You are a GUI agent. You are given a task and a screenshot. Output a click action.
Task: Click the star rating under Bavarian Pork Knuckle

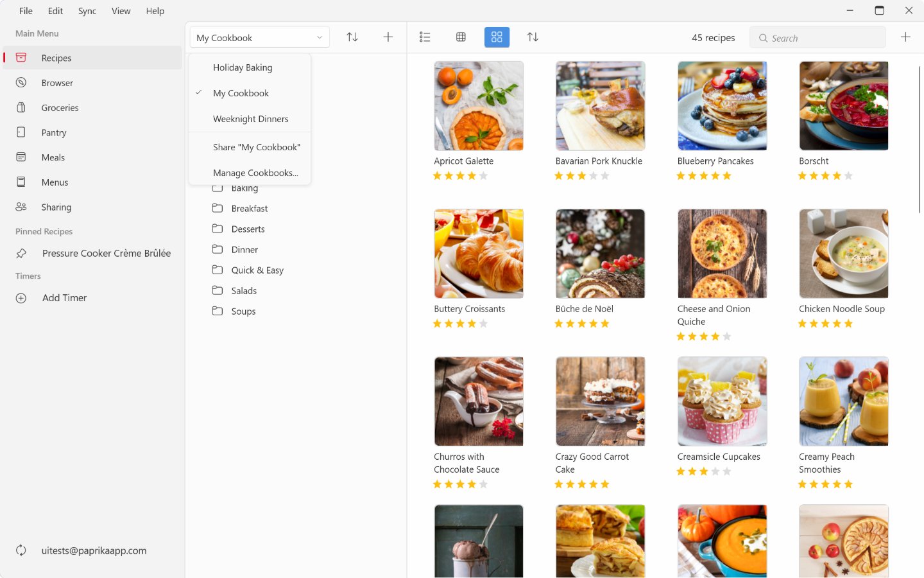pos(582,176)
